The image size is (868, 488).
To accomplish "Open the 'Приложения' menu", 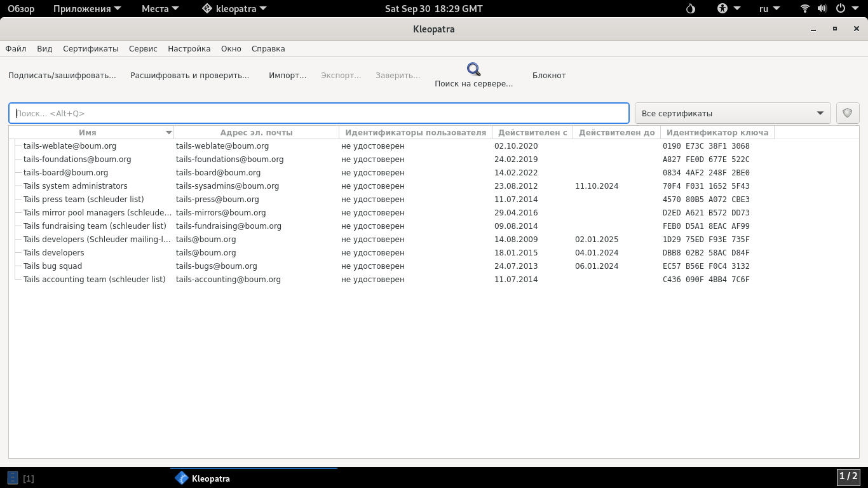I will (x=82, y=9).
